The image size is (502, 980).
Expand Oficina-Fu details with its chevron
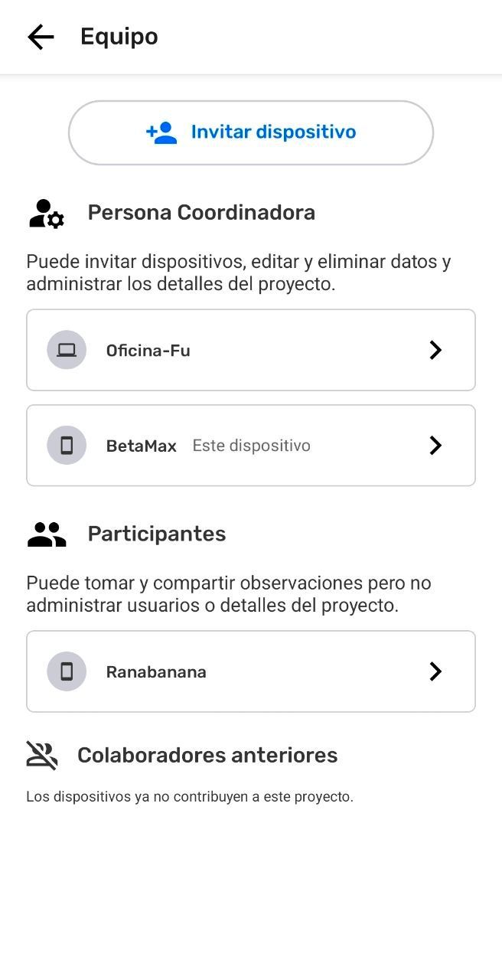click(435, 350)
